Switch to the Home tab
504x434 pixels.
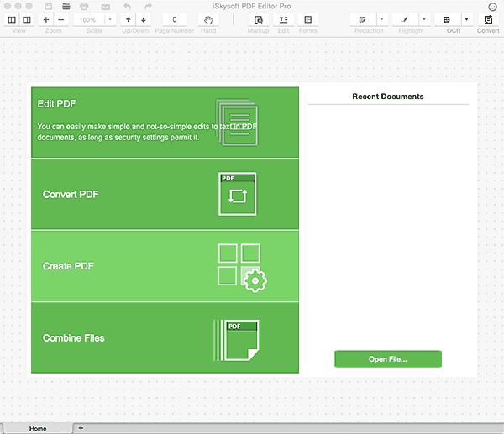[38, 428]
